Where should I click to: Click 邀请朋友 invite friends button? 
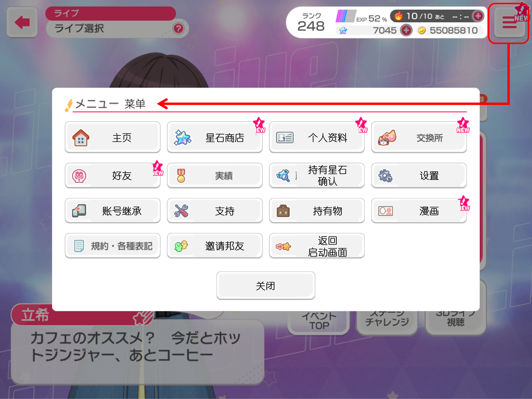click(x=214, y=246)
